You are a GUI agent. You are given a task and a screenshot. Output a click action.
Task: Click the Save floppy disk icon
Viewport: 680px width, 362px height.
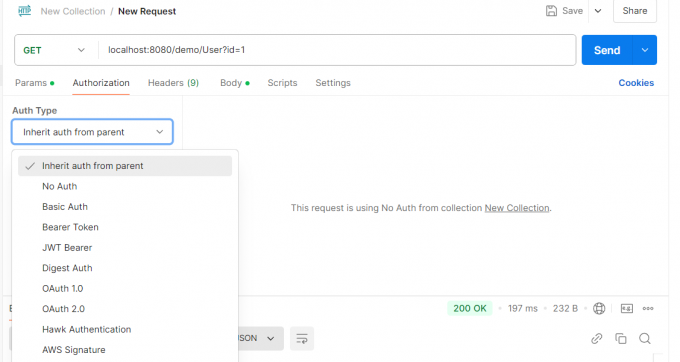pyautogui.click(x=551, y=11)
